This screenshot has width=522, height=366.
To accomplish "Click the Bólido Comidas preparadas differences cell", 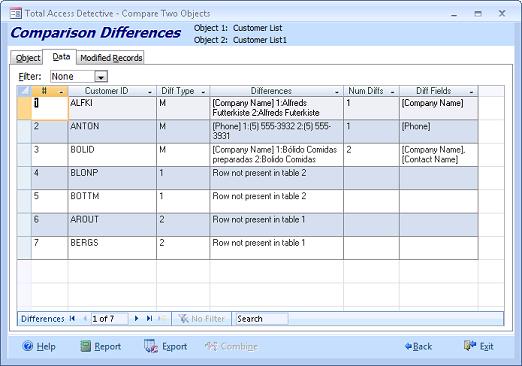I will tap(276, 155).
